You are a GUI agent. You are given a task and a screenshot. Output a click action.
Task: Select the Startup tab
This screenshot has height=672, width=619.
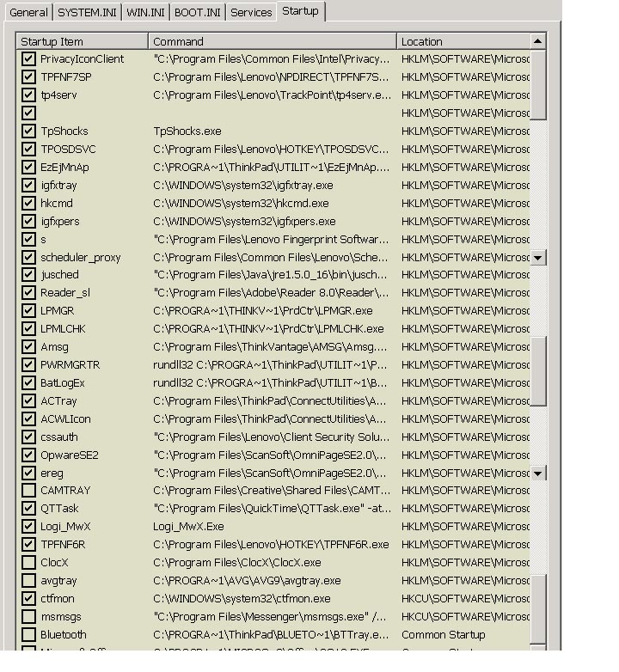(x=300, y=10)
